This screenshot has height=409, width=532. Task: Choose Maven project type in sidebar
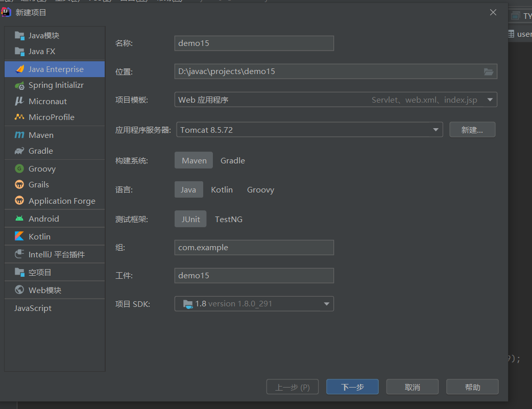coord(55,135)
